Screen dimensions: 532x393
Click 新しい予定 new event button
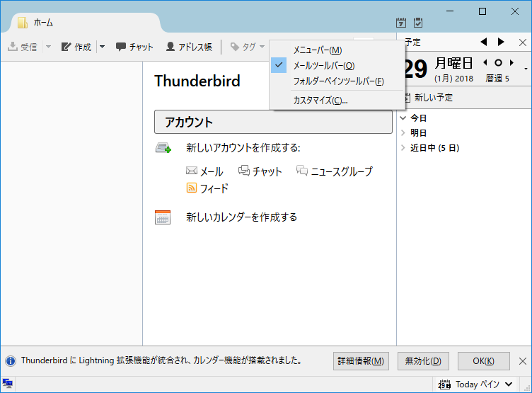coord(429,98)
